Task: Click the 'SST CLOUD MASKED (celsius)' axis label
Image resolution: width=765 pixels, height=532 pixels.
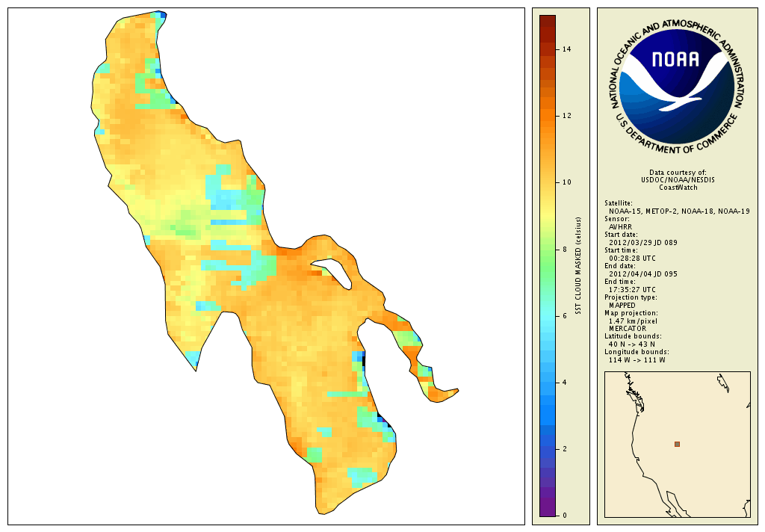Action: click(578, 265)
